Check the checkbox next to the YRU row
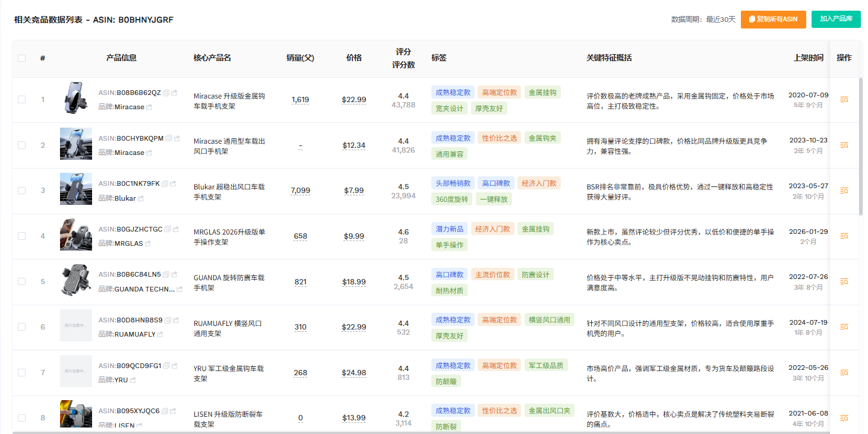 pyautogui.click(x=21, y=372)
